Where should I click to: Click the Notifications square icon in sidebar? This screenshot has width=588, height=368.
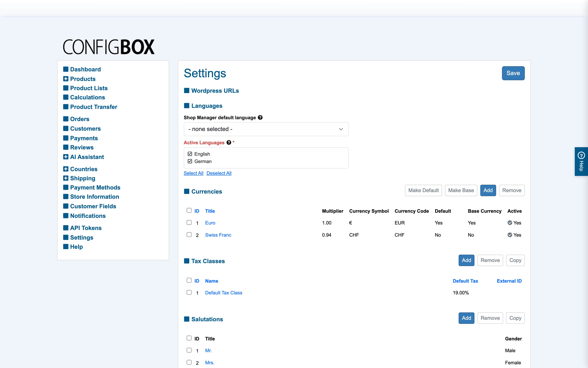[66, 216]
